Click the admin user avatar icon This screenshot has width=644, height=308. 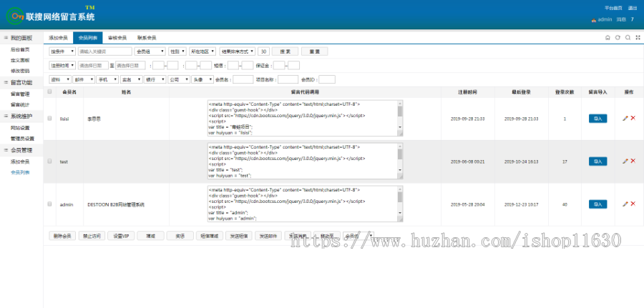(593, 20)
